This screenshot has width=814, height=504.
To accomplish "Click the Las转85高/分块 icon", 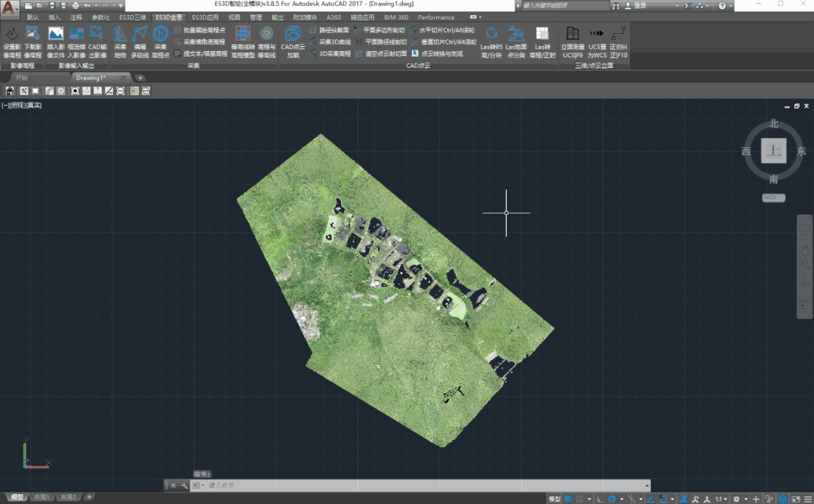I will (491, 42).
